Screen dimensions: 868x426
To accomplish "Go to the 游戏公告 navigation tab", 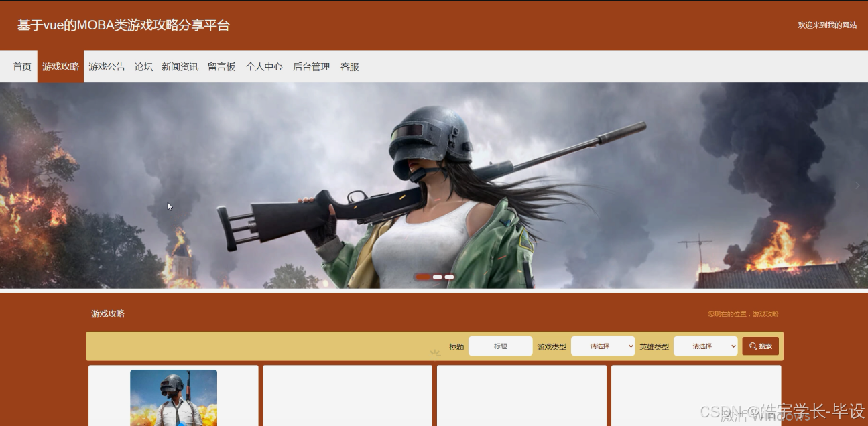I will coord(107,67).
